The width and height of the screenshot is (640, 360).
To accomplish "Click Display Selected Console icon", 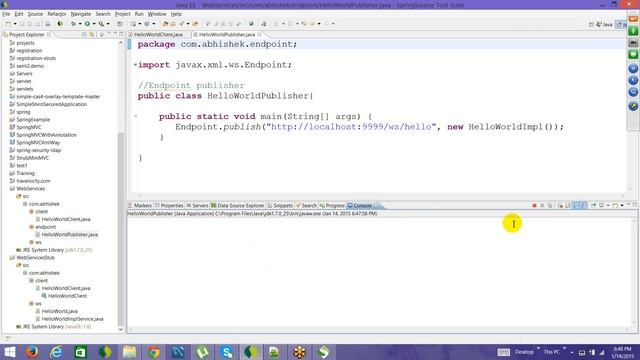I will (x=601, y=205).
